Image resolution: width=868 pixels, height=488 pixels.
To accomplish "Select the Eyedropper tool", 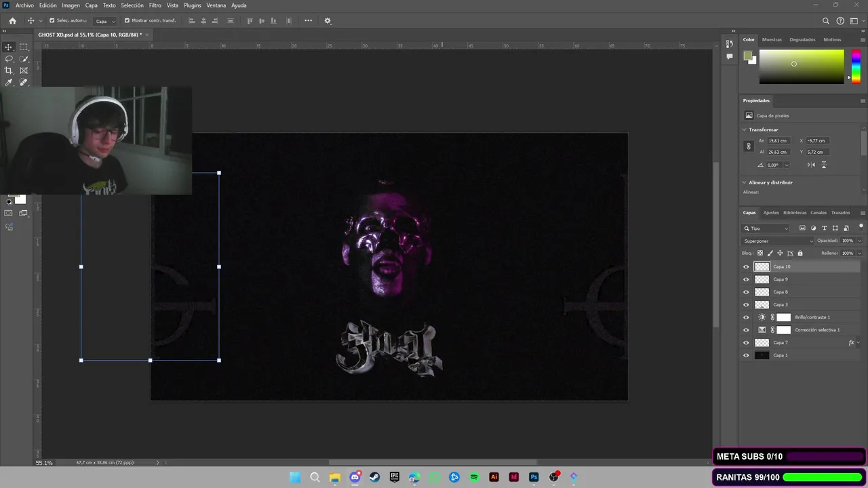I will pyautogui.click(x=9, y=82).
